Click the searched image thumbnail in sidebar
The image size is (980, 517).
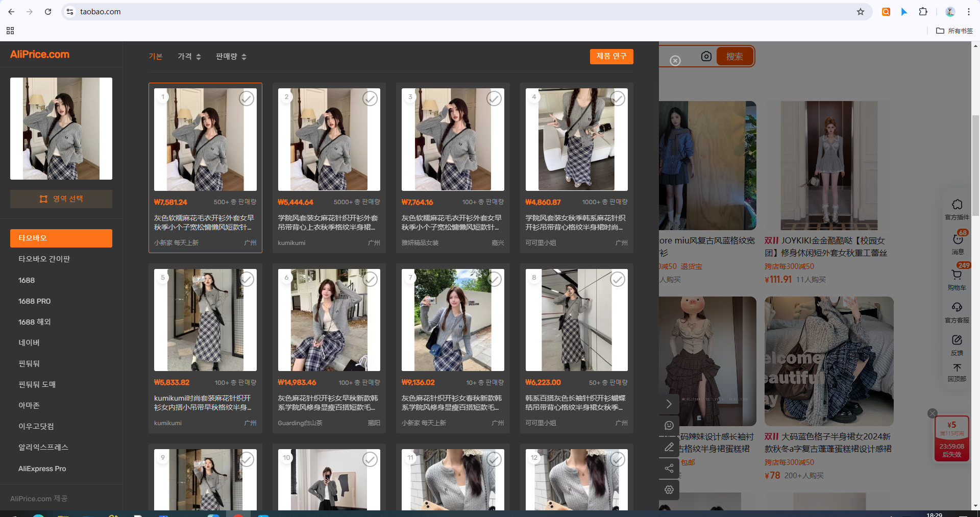tap(61, 129)
